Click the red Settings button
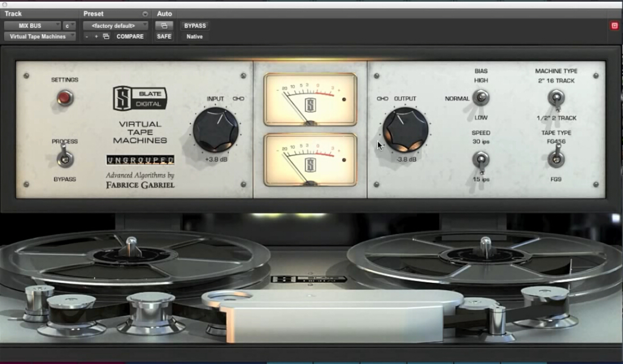 click(x=64, y=98)
